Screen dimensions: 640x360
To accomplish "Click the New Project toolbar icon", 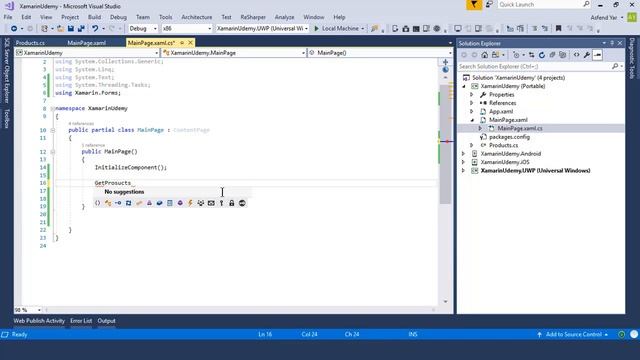I will click(44, 29).
